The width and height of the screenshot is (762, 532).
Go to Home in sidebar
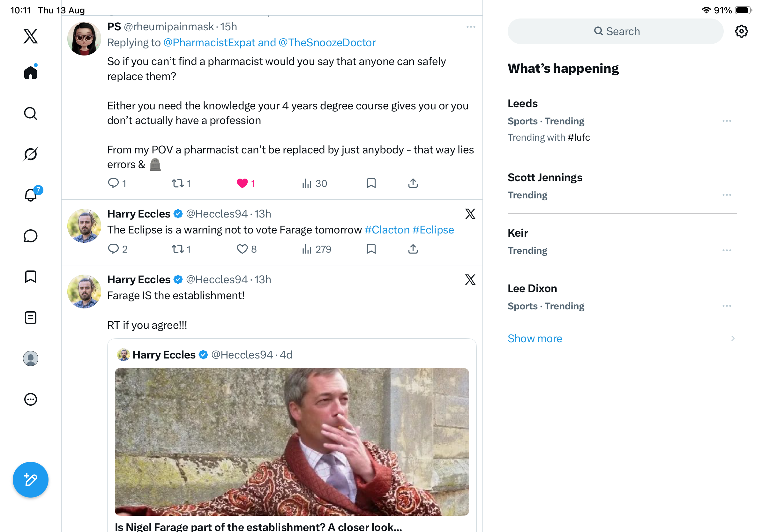31,72
